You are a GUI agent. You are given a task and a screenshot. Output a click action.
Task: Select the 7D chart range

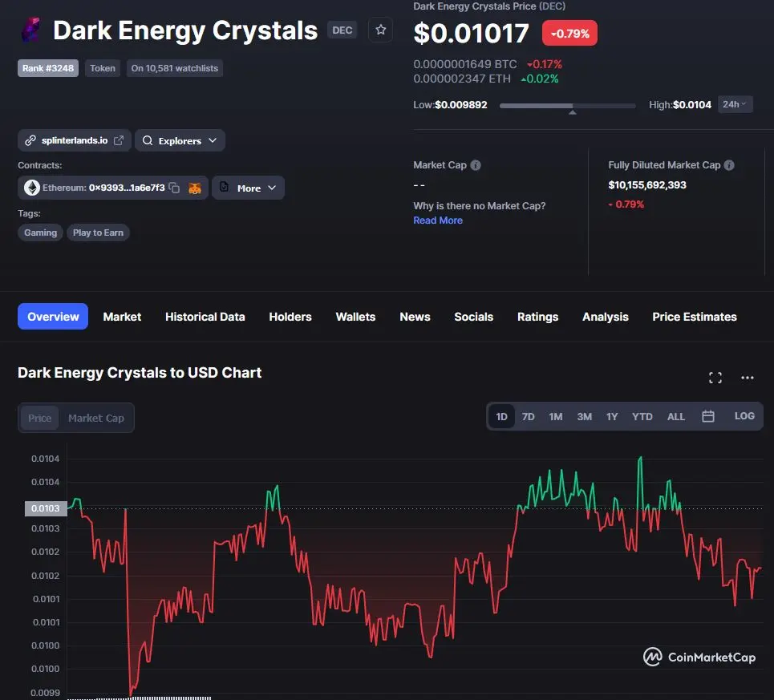tap(529, 417)
